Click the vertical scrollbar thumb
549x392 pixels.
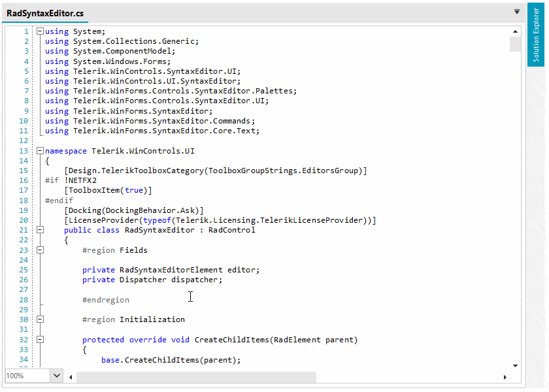(515, 44)
